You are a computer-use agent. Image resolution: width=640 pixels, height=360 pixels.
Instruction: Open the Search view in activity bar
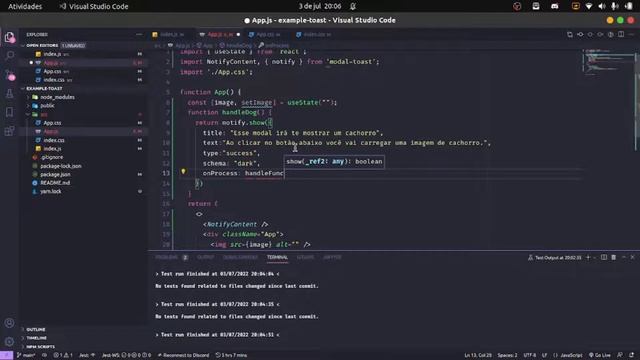tap(9, 55)
